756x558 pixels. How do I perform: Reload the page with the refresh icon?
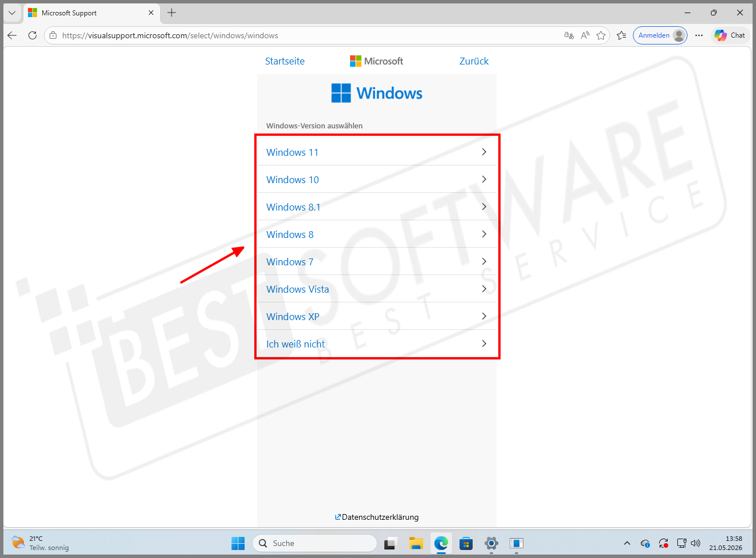click(32, 35)
